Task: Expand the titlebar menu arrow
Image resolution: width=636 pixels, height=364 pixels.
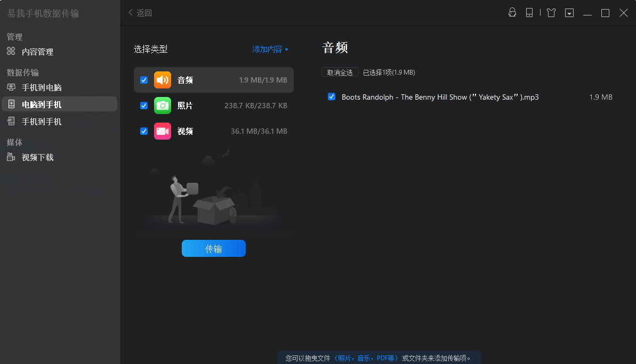Action: pos(569,13)
